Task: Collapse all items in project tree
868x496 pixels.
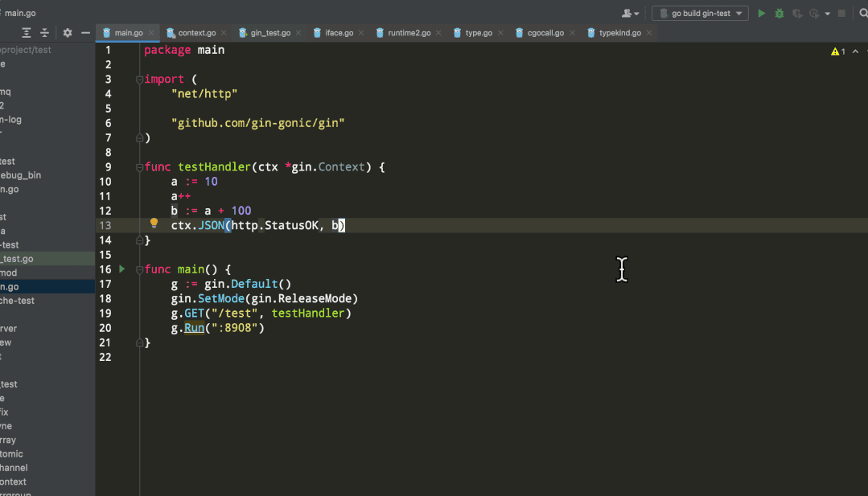Action: point(45,33)
